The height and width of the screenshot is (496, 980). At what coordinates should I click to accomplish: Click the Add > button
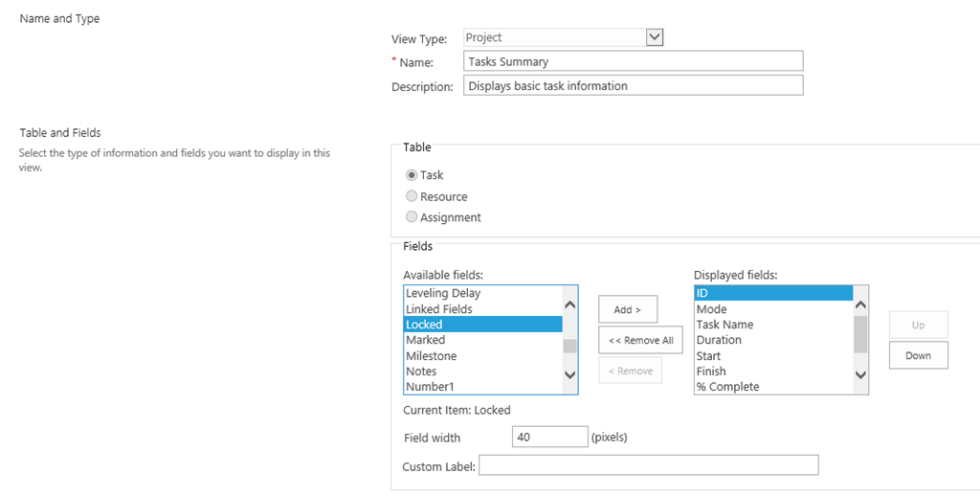coord(628,309)
